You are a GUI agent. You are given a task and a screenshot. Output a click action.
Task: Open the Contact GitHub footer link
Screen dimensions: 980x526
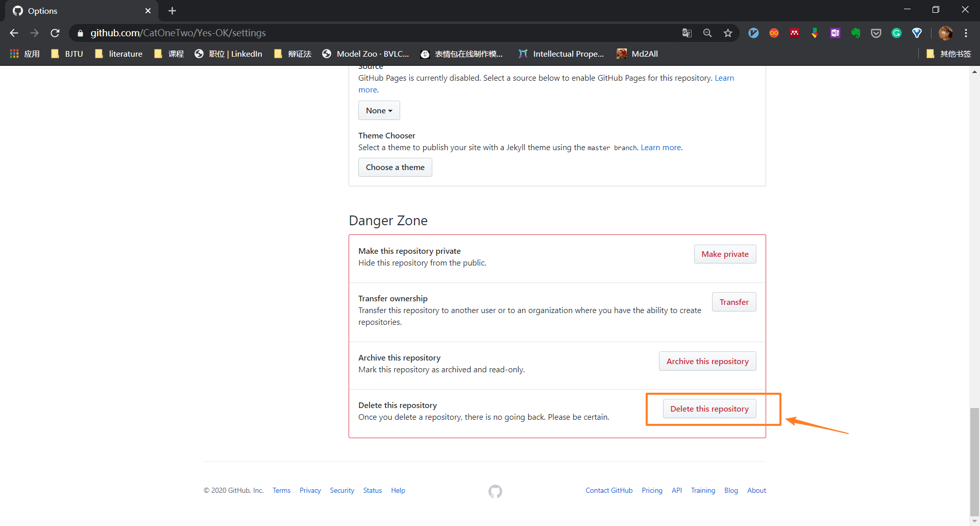609,490
